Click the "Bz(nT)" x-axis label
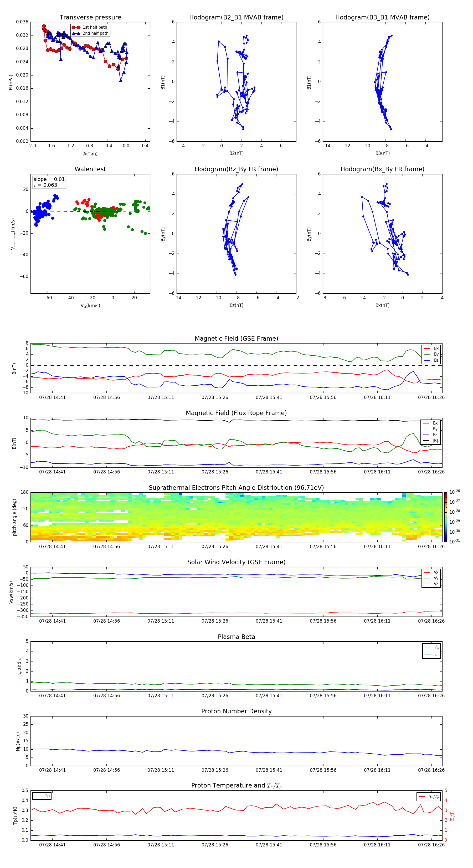 tap(236, 305)
